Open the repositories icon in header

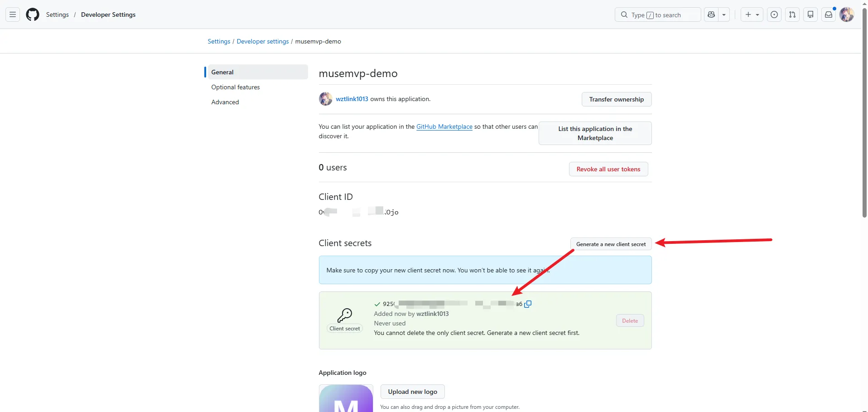(x=810, y=15)
